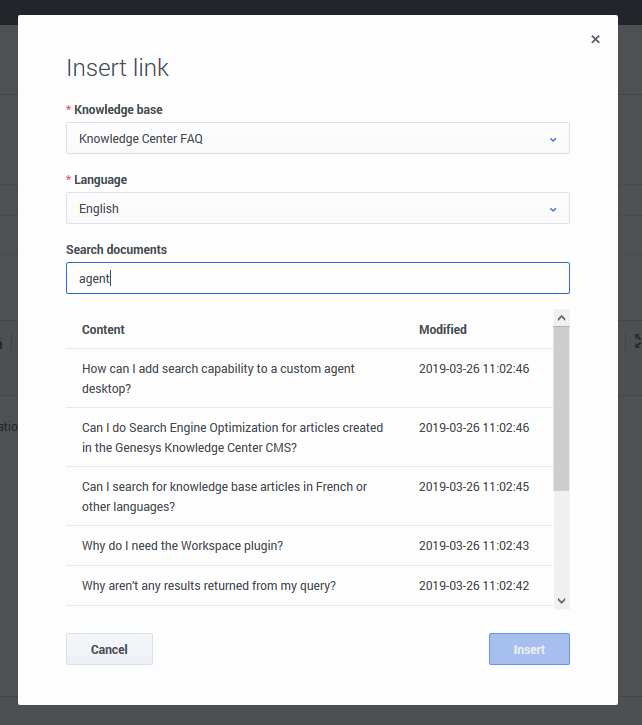
Task: Pick 'Why aren't any results returned' article
Action: pyautogui.click(x=208, y=586)
